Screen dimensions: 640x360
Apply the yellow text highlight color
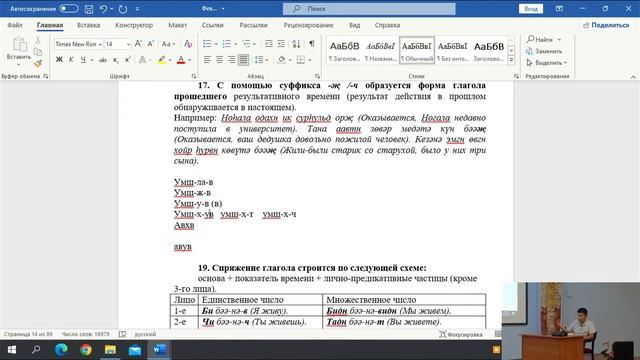[162, 60]
